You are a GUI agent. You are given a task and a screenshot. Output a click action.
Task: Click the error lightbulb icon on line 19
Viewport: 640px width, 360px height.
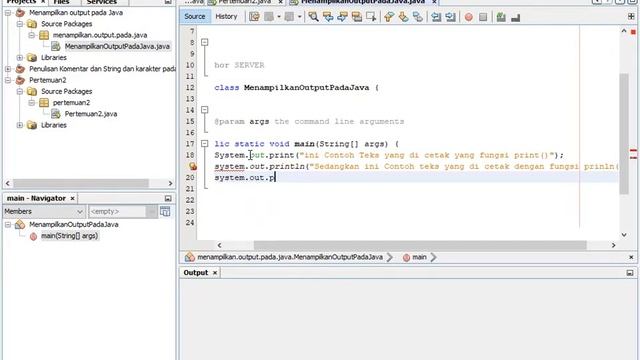(x=193, y=166)
